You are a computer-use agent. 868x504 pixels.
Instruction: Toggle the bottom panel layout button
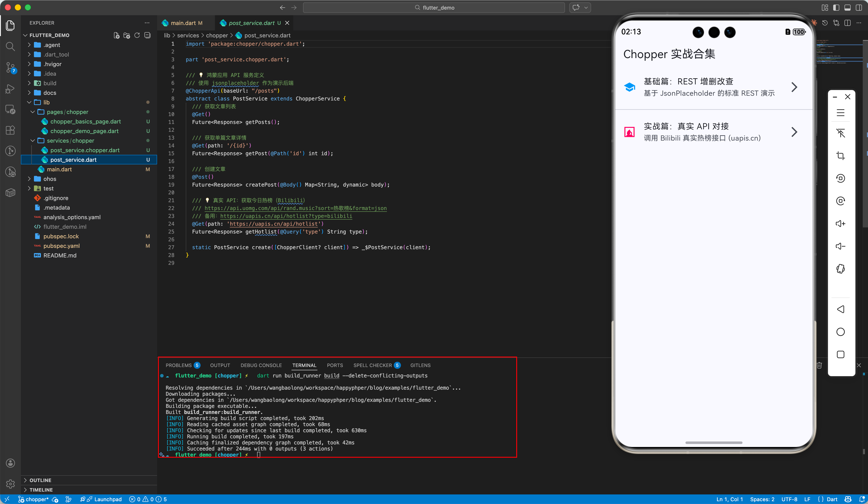pos(848,8)
